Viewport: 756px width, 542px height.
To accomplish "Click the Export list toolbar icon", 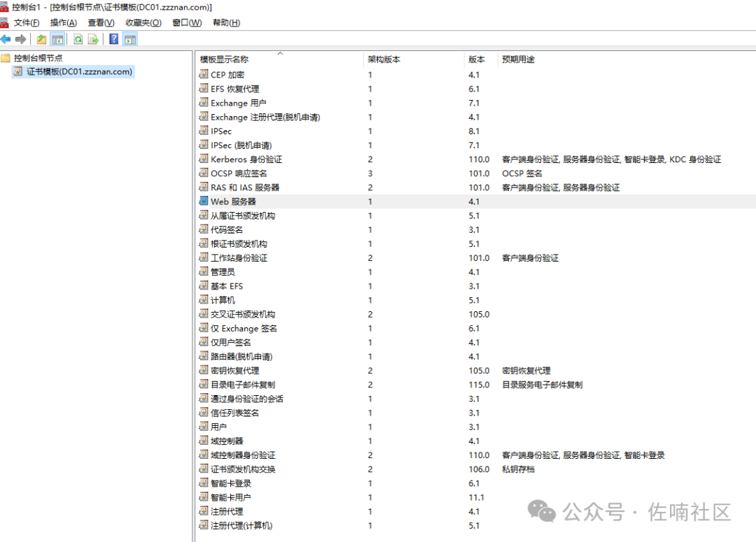I will pos(93,39).
